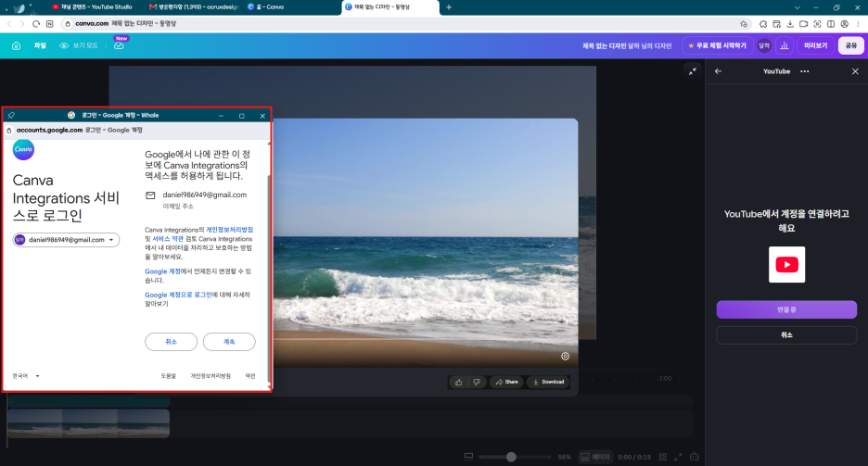Click the Download button under the video
This screenshot has width=868, height=466.
(549, 382)
